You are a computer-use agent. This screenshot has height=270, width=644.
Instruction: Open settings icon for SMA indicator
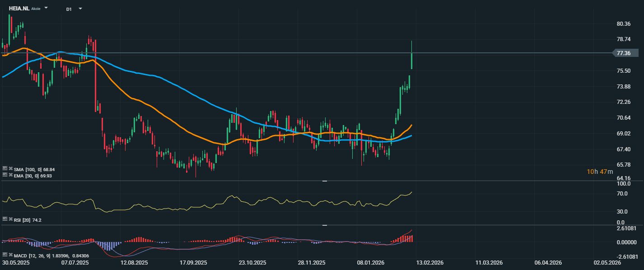5,169
